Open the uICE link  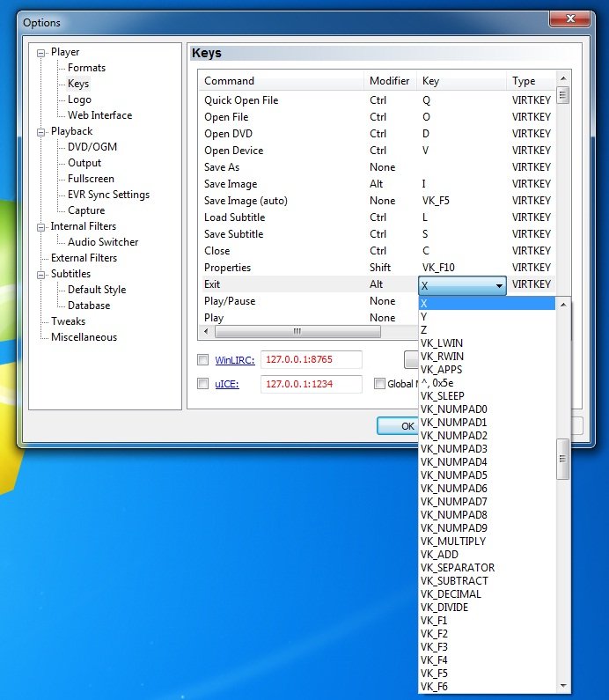pos(227,384)
